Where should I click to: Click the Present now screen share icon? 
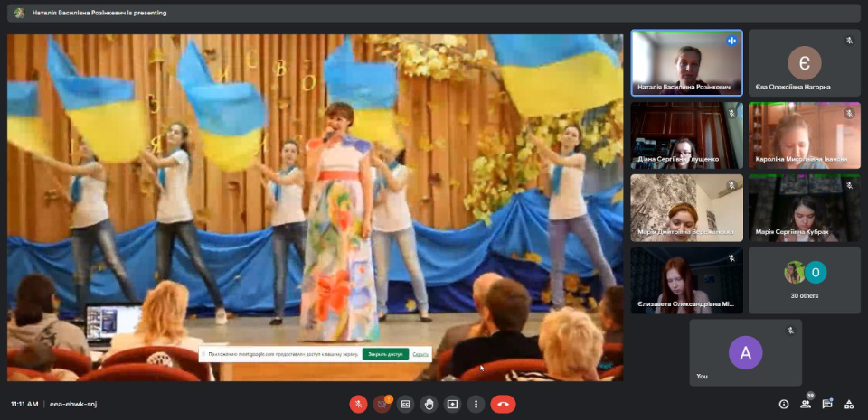[452, 404]
